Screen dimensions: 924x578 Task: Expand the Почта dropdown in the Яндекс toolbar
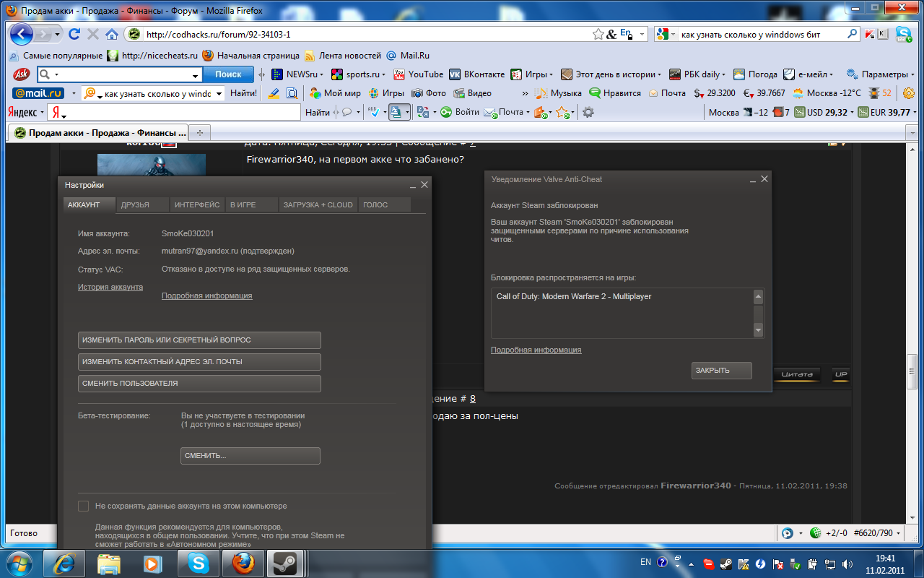[x=528, y=112]
